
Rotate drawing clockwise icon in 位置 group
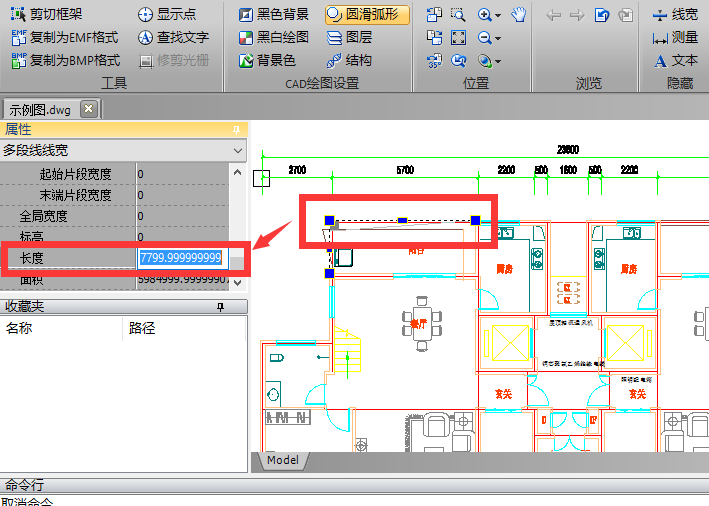(x=434, y=38)
